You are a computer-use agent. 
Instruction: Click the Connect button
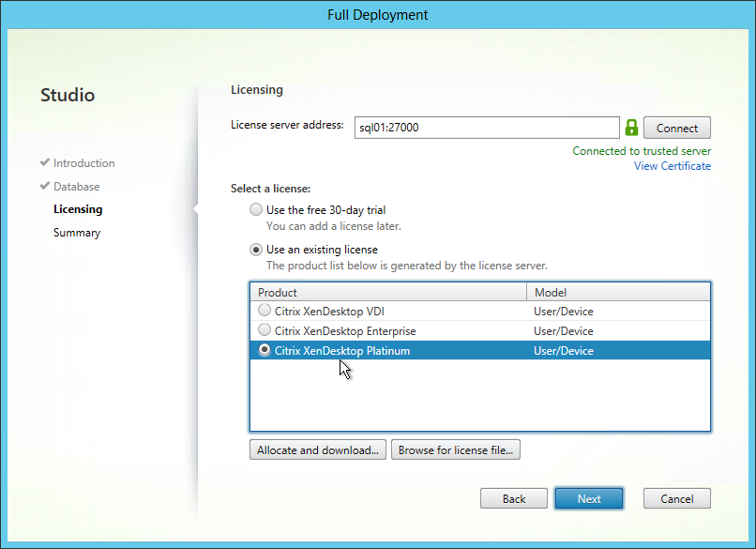tap(677, 128)
